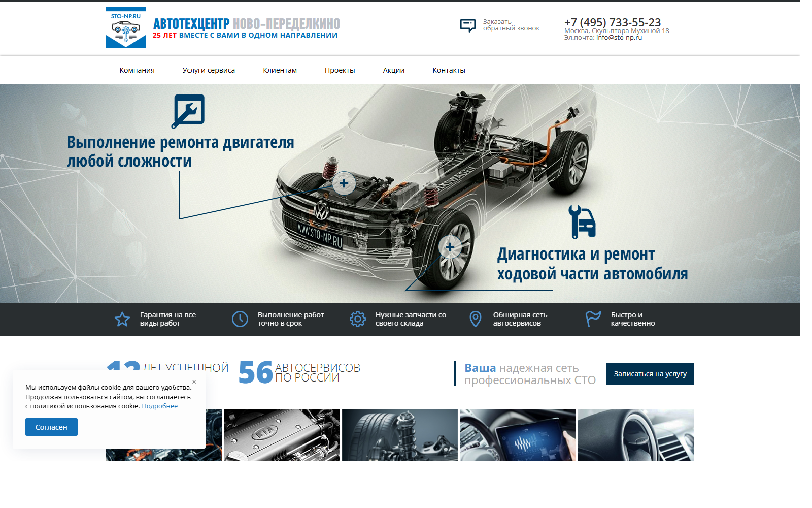Viewport: 812px width, 508px height.
Task: Open the Подробнее cookie policy link
Action: pyautogui.click(x=160, y=406)
